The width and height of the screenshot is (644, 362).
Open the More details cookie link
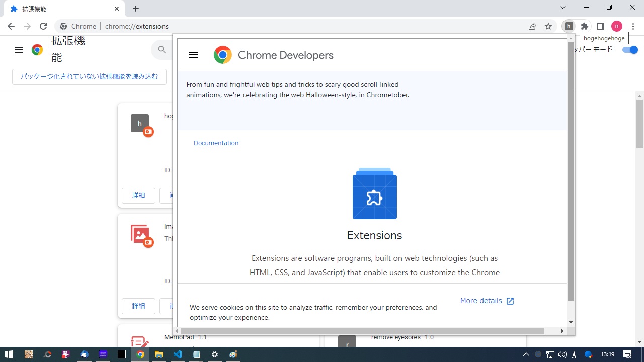(487, 301)
